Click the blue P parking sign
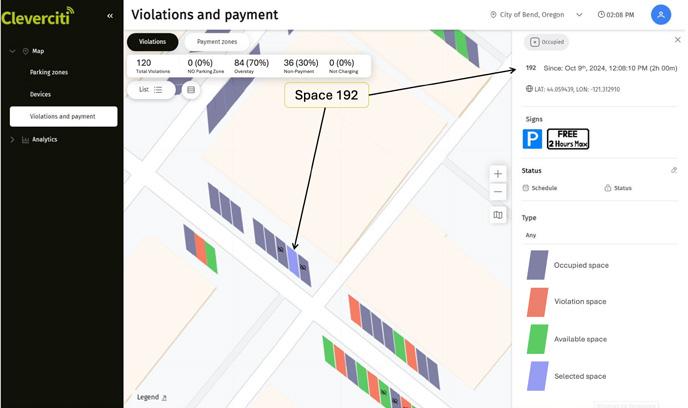 tap(532, 139)
